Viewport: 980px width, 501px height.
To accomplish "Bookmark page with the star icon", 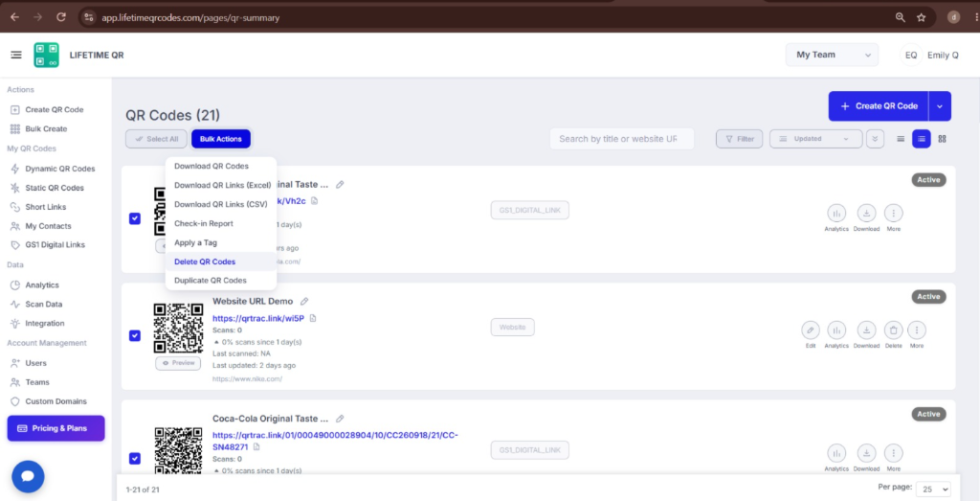I will click(922, 17).
